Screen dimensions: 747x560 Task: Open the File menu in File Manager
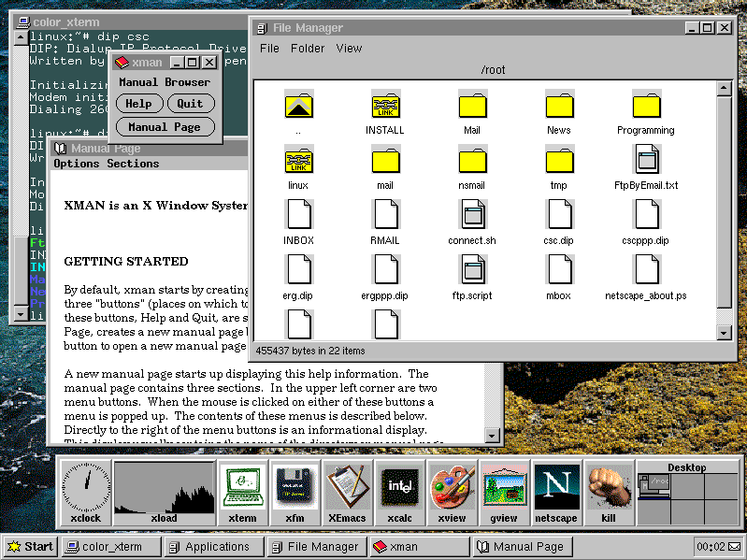(269, 49)
